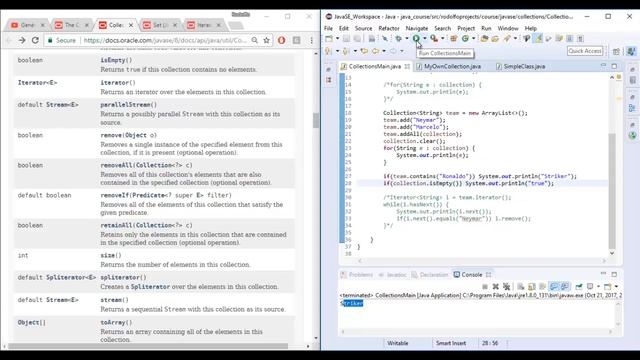Open the Navigate menu
This screenshot has height=360, width=640.
pos(417,28)
